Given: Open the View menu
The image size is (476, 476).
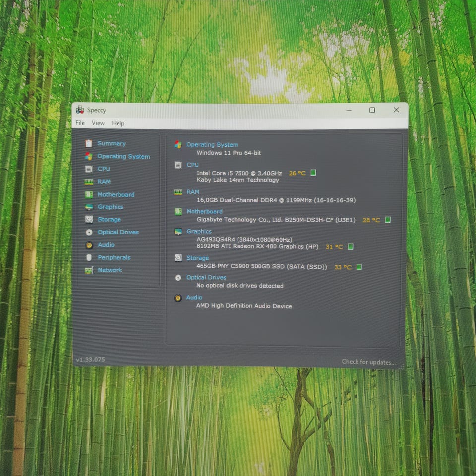Looking at the screenshot, I should 98,123.
